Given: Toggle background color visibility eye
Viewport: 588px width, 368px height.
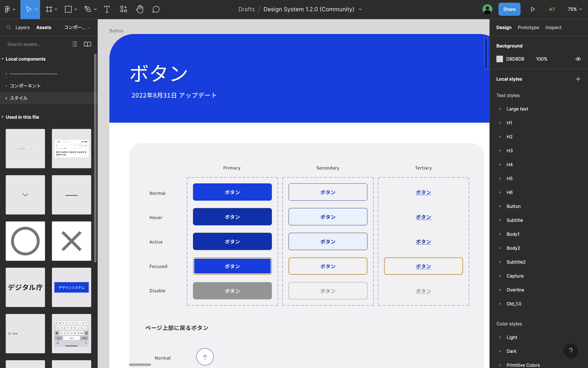Looking at the screenshot, I should click(578, 59).
